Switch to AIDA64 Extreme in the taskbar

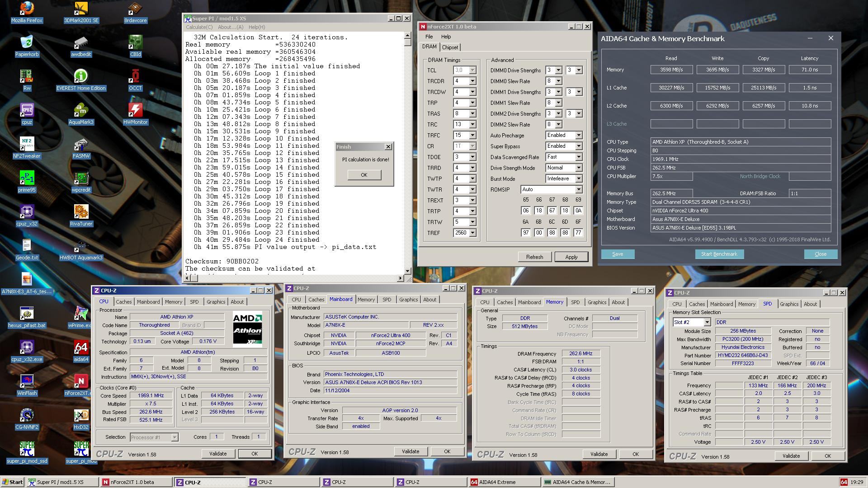coord(505,482)
